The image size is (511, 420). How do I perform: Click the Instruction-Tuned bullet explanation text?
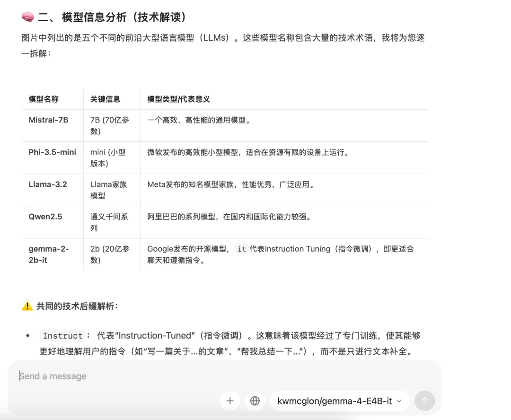point(230,343)
